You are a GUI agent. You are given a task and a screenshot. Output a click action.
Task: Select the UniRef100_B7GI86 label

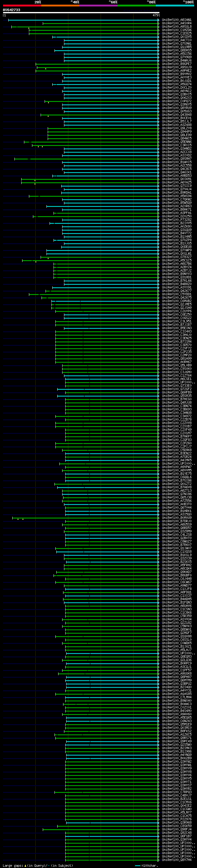tap(176, 481)
